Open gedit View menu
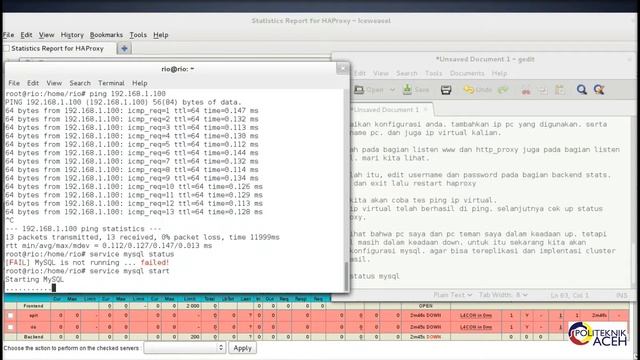The image size is (640, 360). (x=380, y=73)
